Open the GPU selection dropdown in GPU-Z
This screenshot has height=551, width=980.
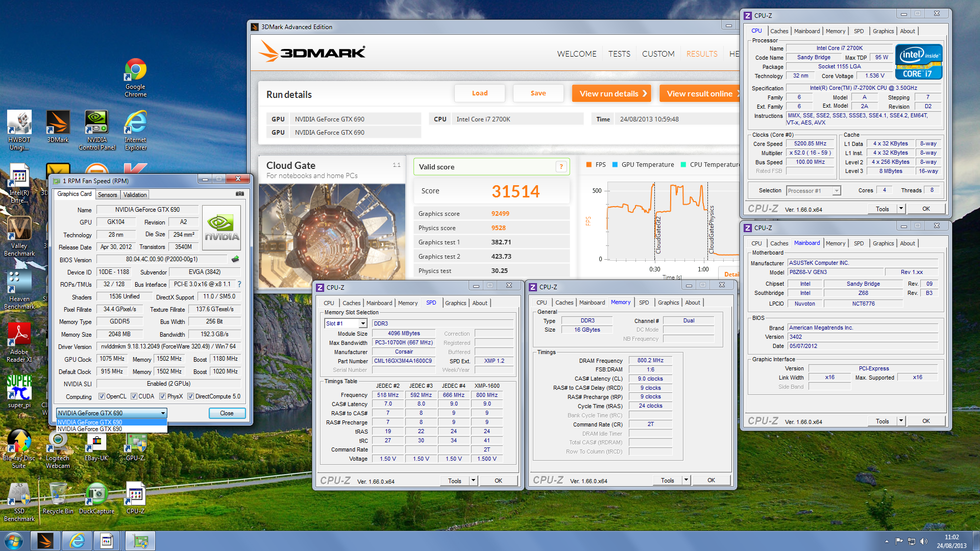pyautogui.click(x=111, y=413)
